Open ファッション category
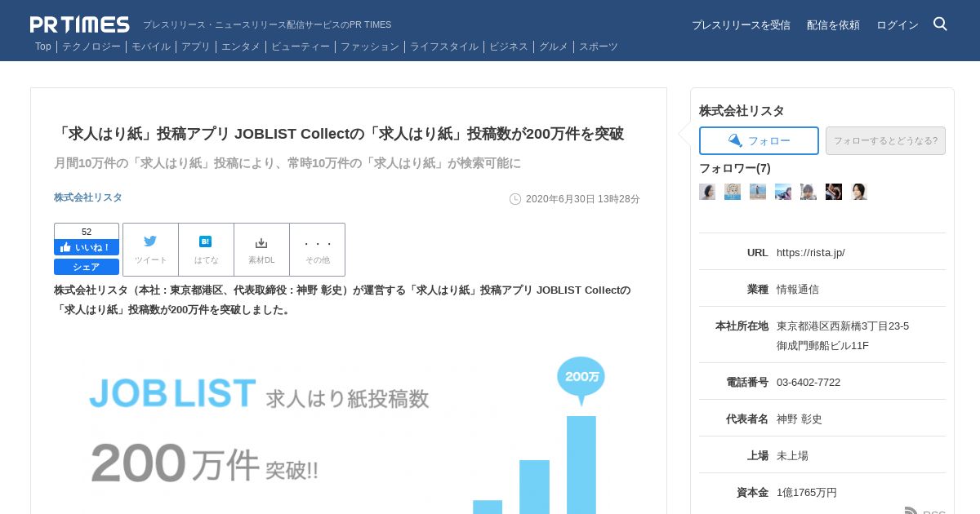Image resolution: width=980 pixels, height=514 pixels. tap(370, 47)
